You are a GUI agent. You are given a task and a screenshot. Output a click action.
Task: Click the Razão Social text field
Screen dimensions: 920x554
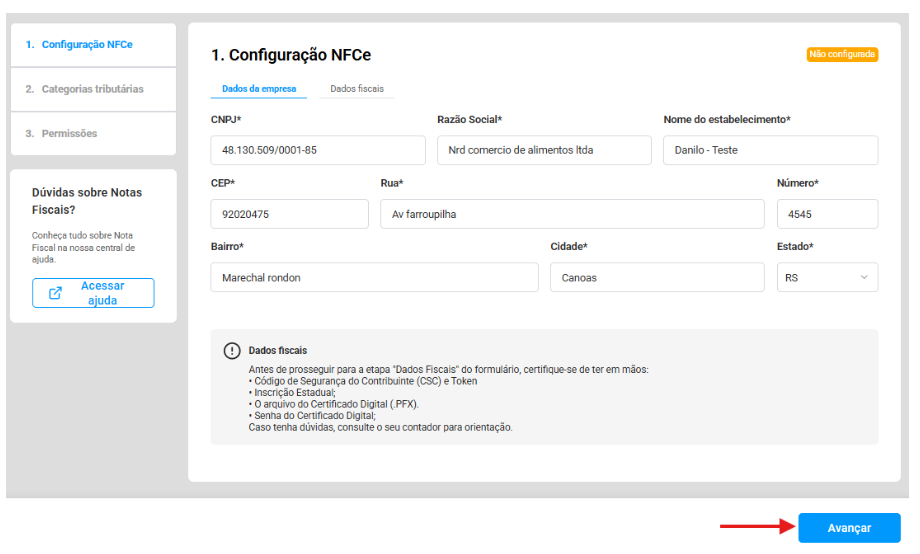pos(543,150)
